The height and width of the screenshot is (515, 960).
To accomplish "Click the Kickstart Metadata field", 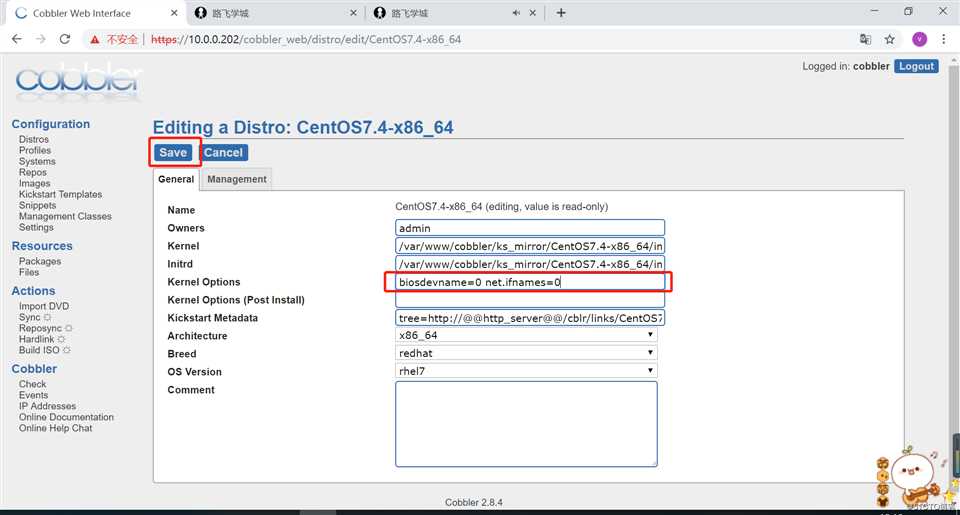I will click(530, 318).
